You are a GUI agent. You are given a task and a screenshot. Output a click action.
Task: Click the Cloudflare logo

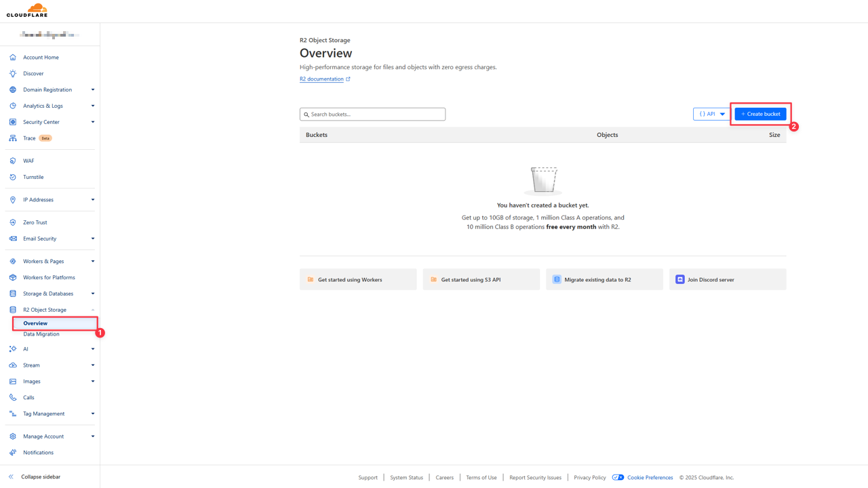tap(27, 10)
